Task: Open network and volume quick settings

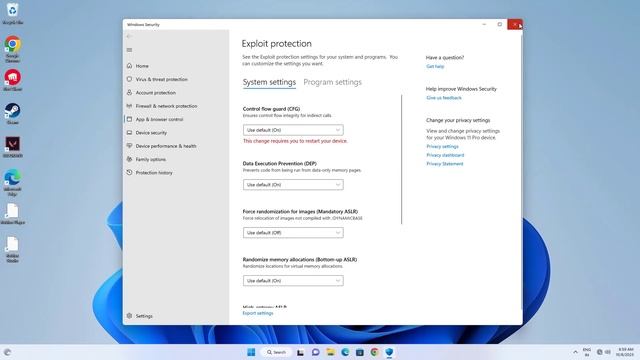Action: point(603,352)
